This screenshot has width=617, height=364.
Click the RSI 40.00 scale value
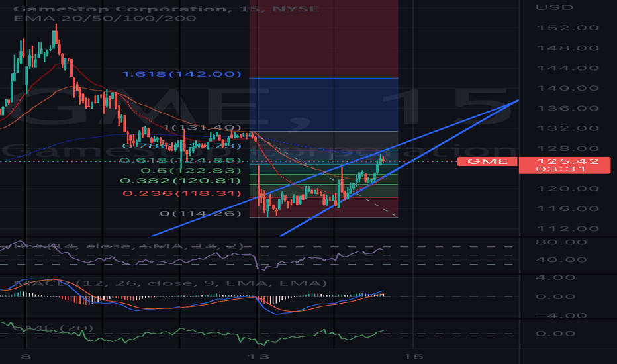(561, 259)
